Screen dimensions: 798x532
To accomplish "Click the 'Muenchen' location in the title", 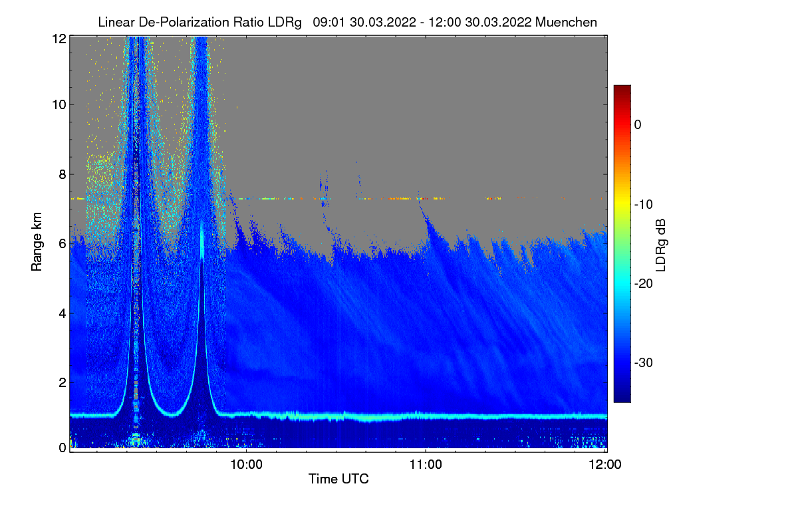I will pyautogui.click(x=566, y=22).
